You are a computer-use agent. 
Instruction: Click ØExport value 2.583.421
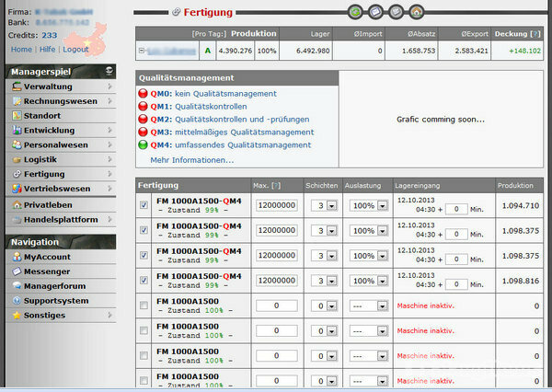471,51
